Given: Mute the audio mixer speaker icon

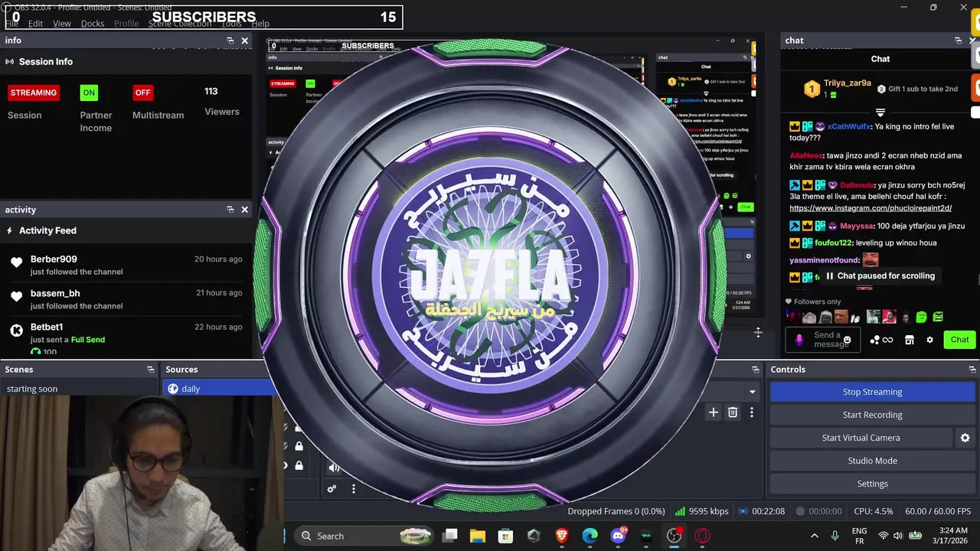Looking at the screenshot, I should [334, 468].
